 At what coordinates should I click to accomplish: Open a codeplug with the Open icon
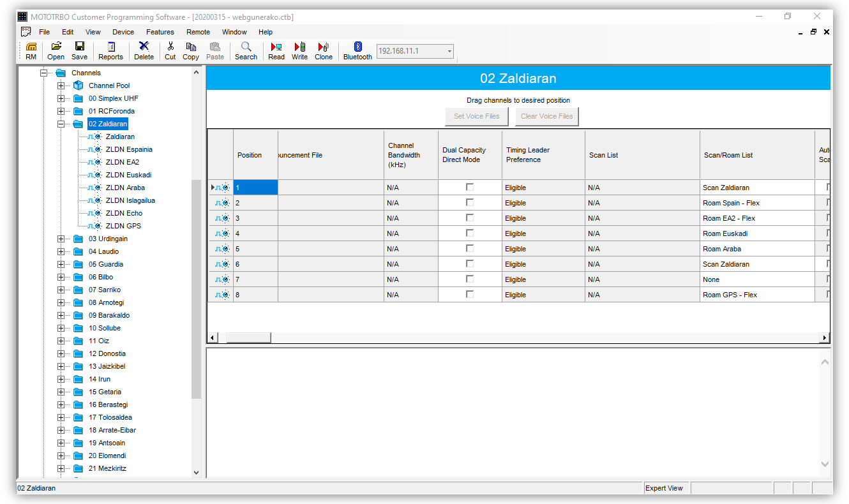(x=56, y=50)
